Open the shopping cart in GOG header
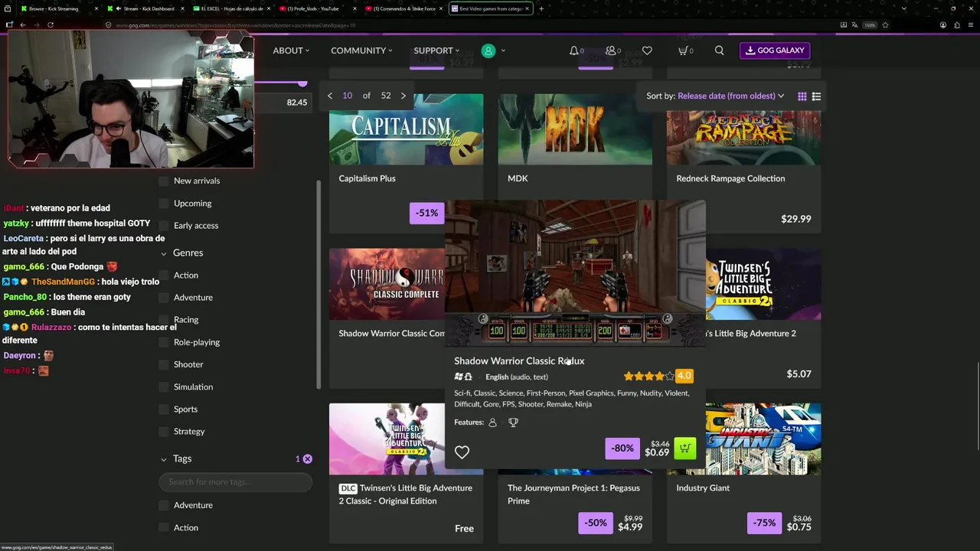 [683, 51]
